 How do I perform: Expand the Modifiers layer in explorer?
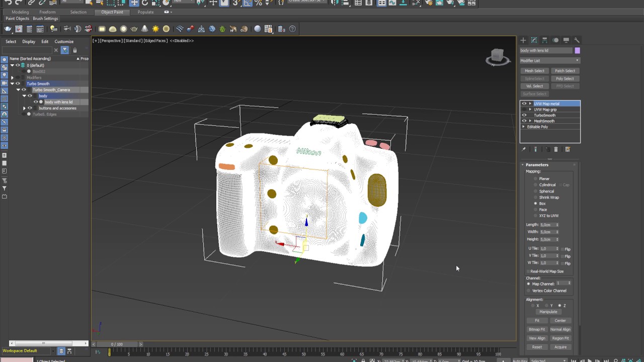pyautogui.click(x=12, y=78)
